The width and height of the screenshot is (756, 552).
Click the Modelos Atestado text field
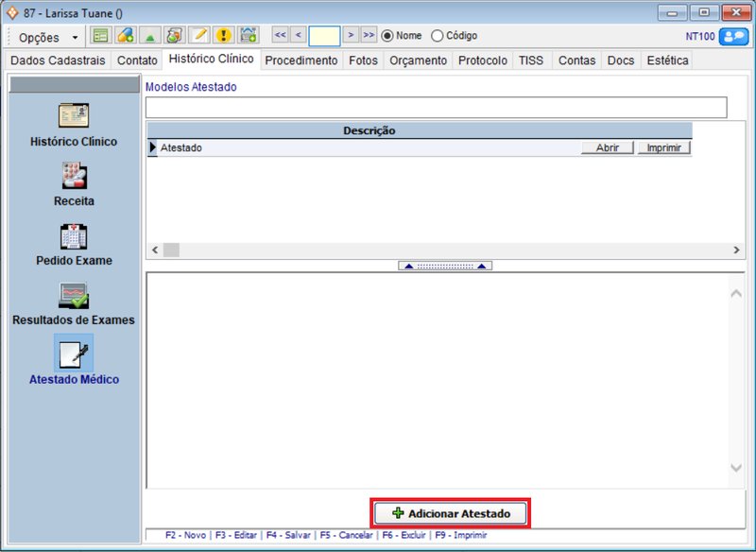coord(436,107)
